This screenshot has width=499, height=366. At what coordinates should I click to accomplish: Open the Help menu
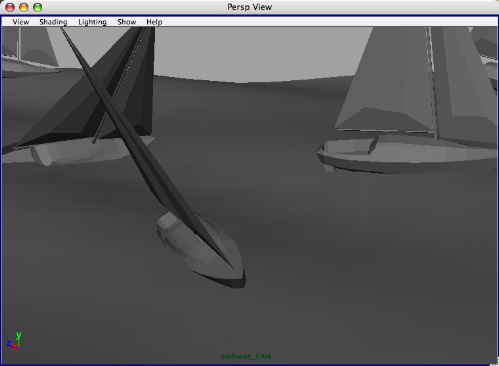[154, 22]
